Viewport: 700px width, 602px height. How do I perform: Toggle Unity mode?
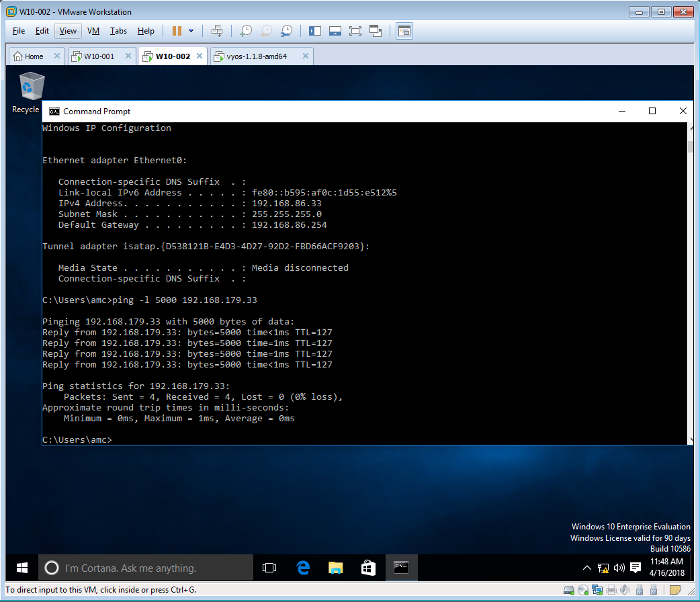coord(376,31)
